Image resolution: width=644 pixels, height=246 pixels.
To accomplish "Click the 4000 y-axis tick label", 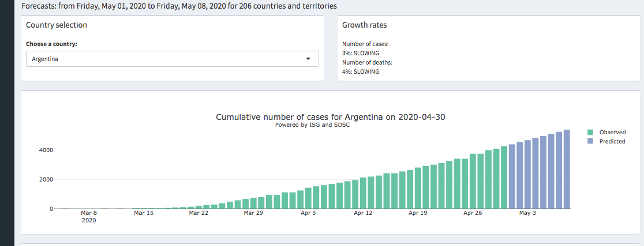I will coord(46,150).
